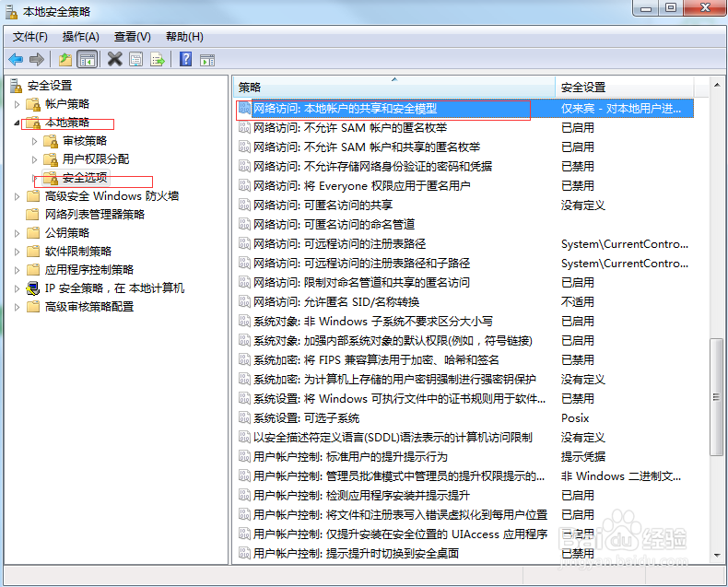Click scrollbar down arrow in policy list
This screenshot has width=728, height=587.
pyautogui.click(x=717, y=556)
